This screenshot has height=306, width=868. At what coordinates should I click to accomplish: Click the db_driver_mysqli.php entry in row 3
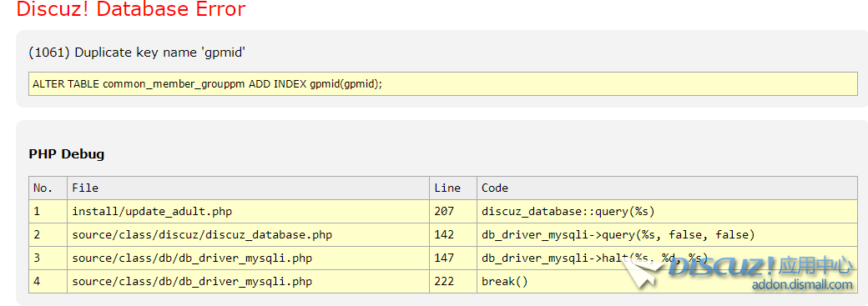[248, 258]
